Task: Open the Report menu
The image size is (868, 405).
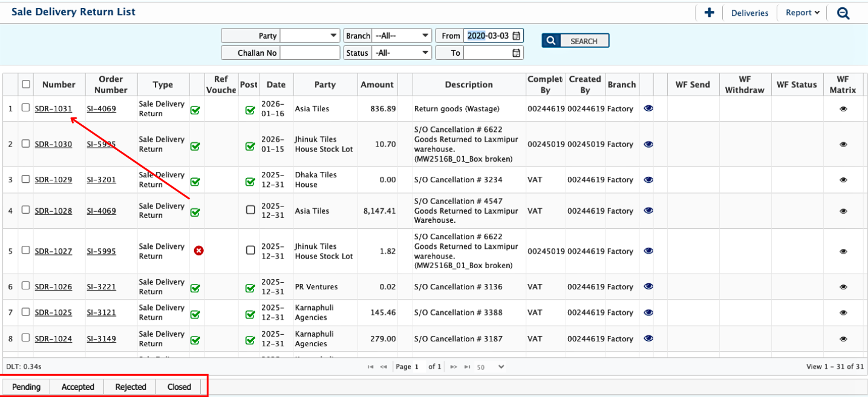Action: pyautogui.click(x=803, y=13)
